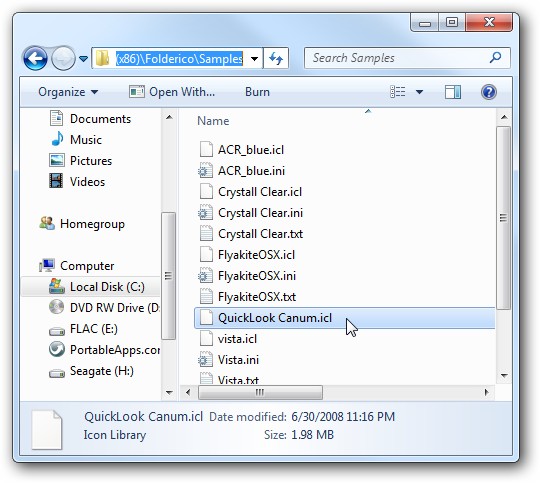Click Date modified value 6/30/2008 11:16 PM
Screen dimensions: 540x483
pos(343,417)
